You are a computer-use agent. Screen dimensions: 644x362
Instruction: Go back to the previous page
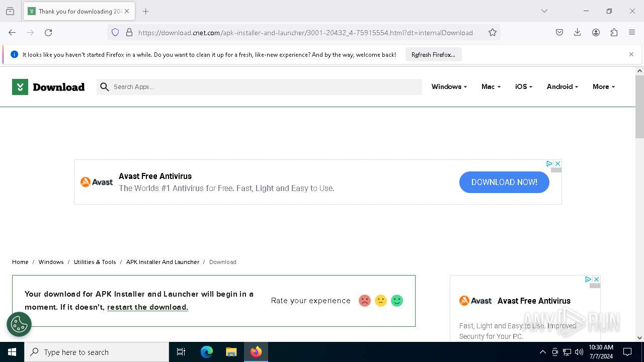(12, 32)
